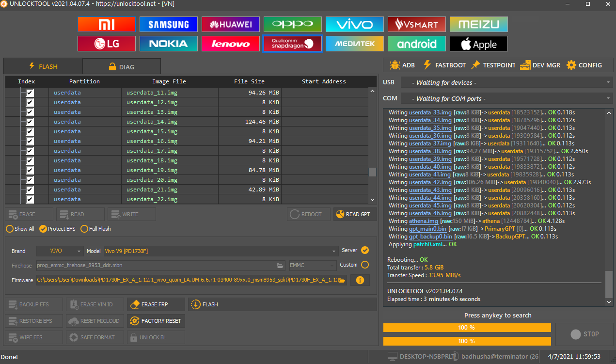Select the Meizu brand icon
This screenshot has width=616, height=364.
click(x=479, y=24)
